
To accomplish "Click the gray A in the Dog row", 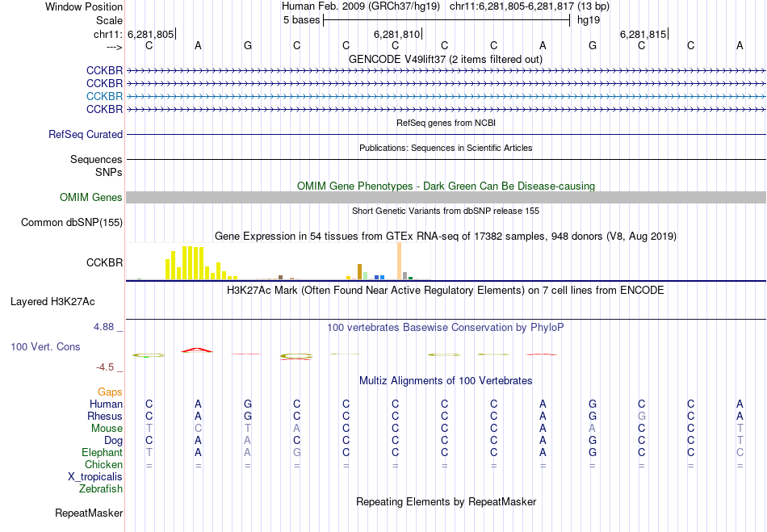I will point(247,441).
